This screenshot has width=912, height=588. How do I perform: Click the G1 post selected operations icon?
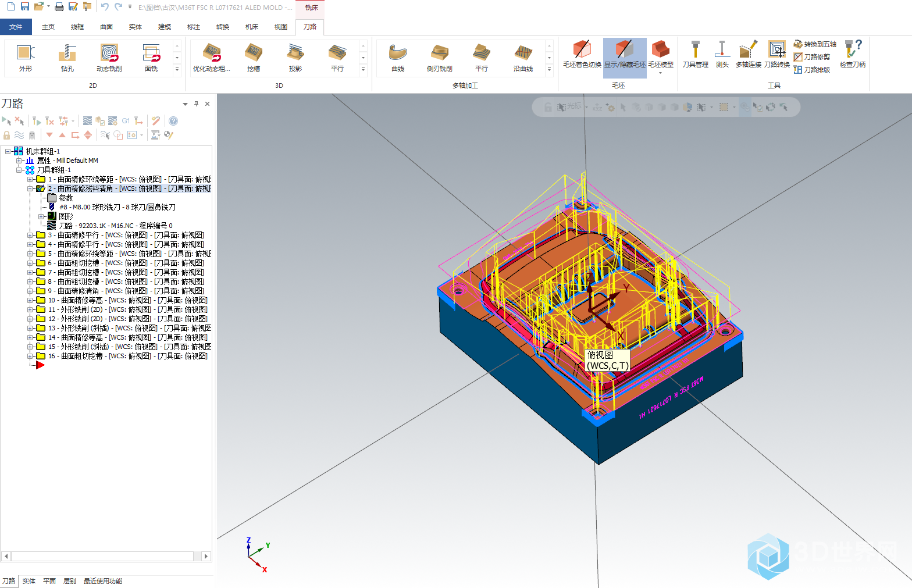126,121
